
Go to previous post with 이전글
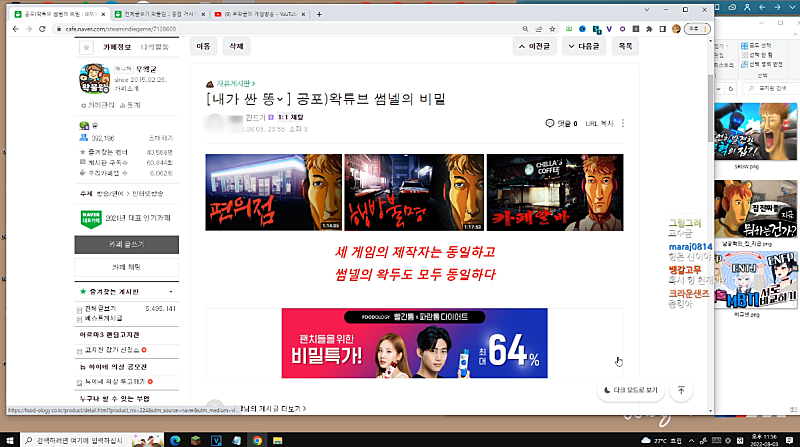[535, 46]
